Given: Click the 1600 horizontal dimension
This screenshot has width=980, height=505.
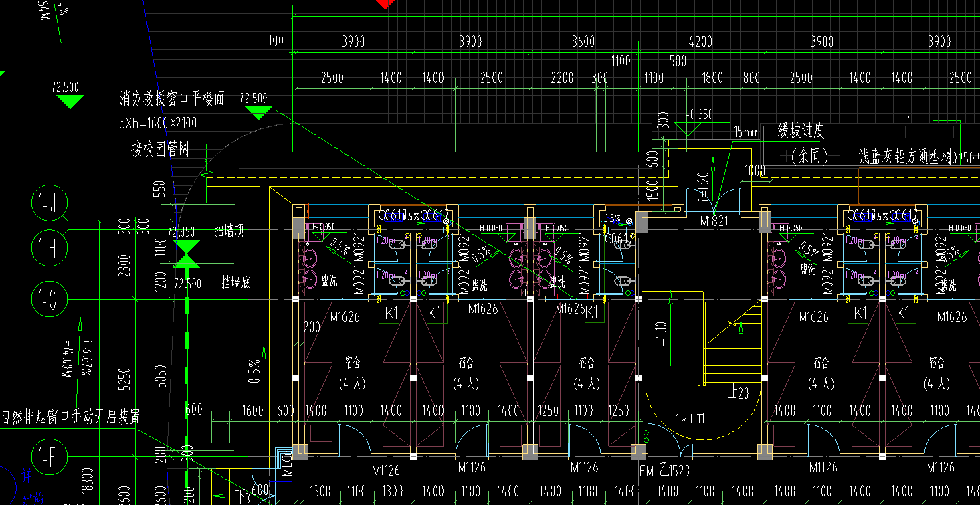Looking at the screenshot, I should (x=252, y=411).
